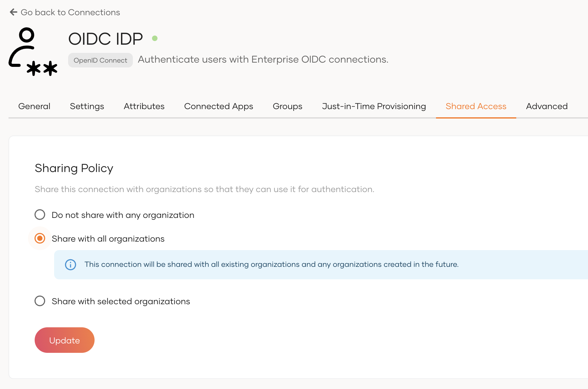Click the back arrow icon
The image size is (588, 389).
[x=13, y=12]
